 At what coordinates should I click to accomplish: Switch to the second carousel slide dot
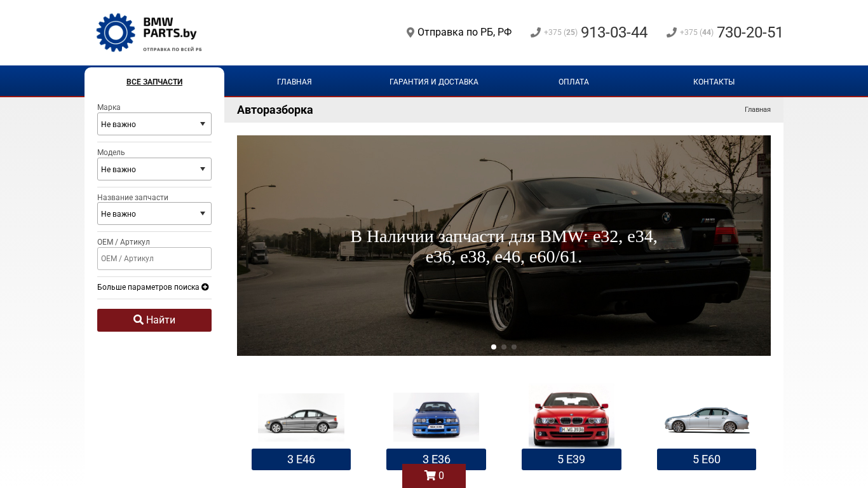504,347
